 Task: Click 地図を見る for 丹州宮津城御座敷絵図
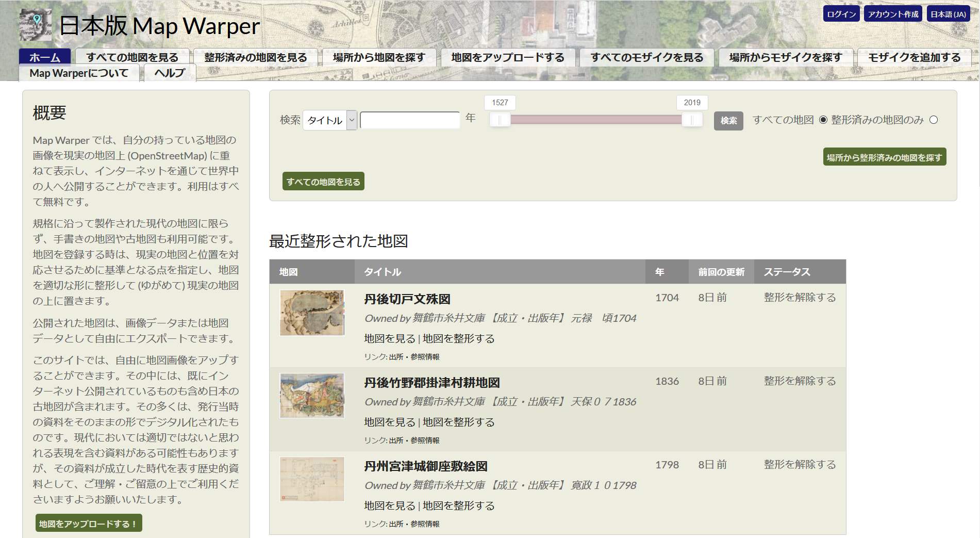coord(390,506)
